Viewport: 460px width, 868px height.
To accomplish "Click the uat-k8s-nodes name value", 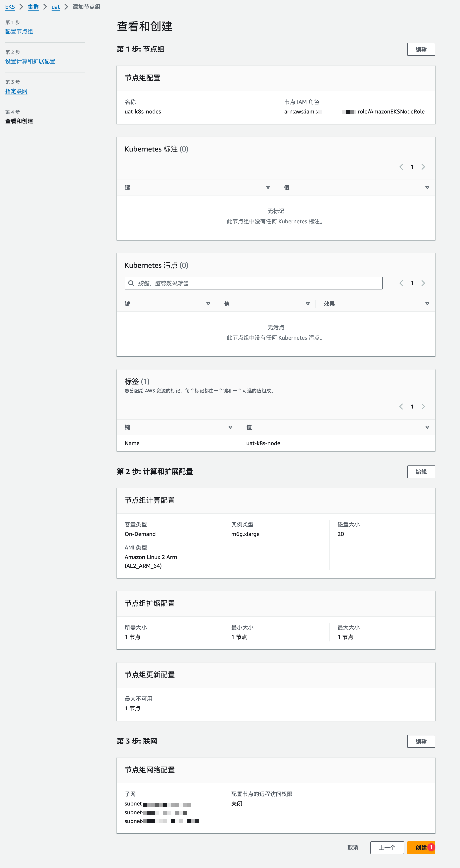I will (143, 111).
